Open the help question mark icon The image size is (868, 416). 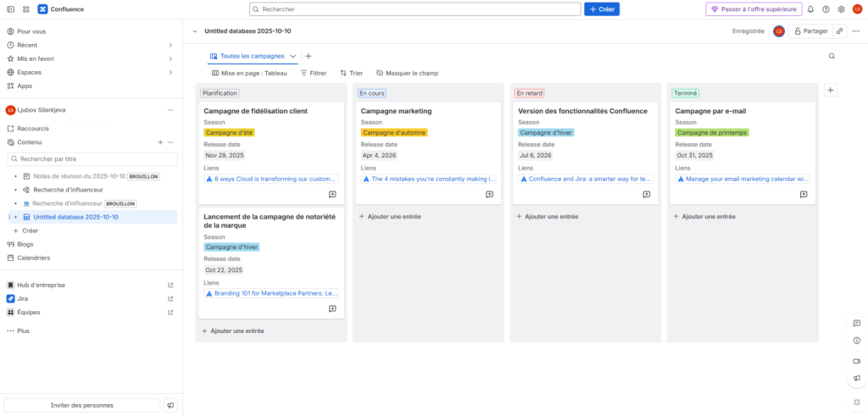pyautogui.click(x=826, y=9)
